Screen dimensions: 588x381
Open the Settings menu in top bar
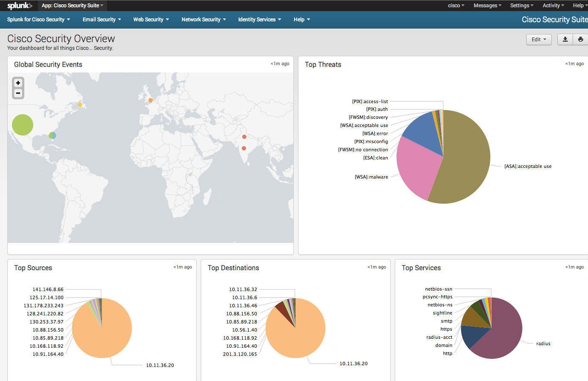pyautogui.click(x=521, y=6)
